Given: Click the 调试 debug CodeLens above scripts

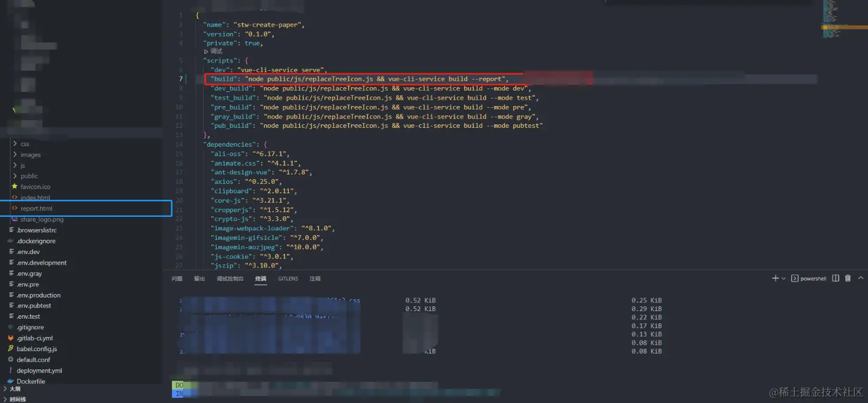Looking at the screenshot, I should (x=213, y=51).
